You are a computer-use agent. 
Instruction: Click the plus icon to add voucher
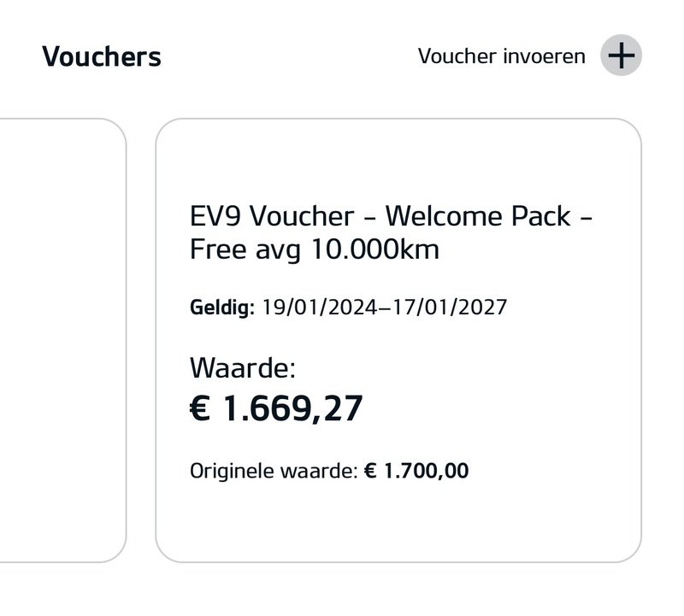tap(621, 56)
